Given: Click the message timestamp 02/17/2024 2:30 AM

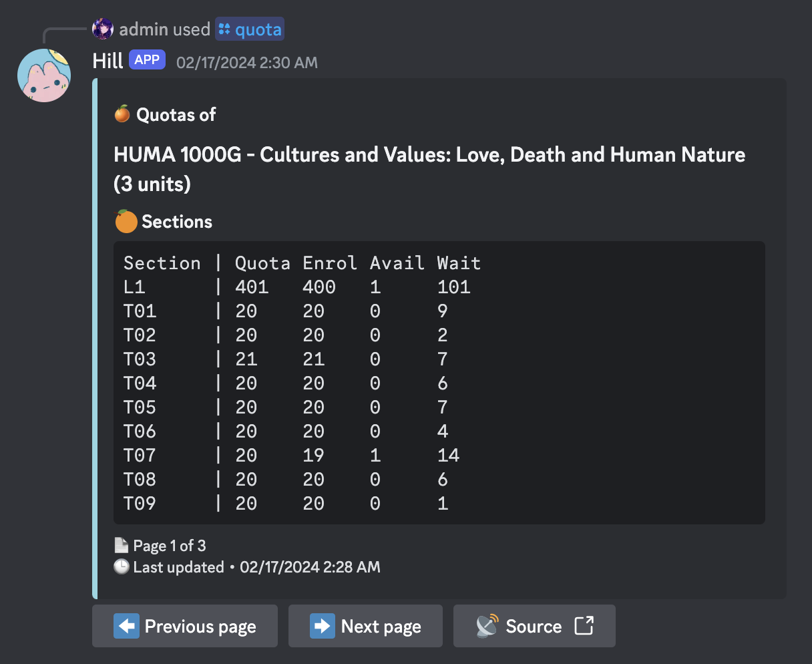Looking at the screenshot, I should click(246, 63).
